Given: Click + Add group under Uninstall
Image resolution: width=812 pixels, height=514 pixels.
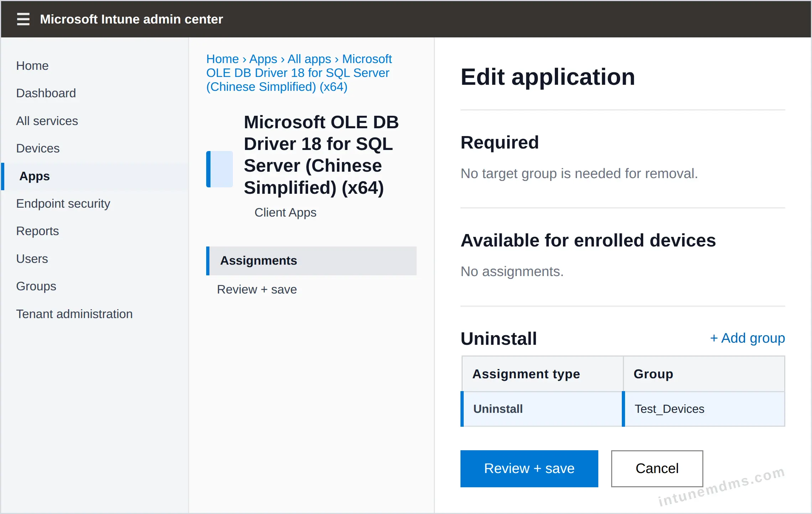Looking at the screenshot, I should (747, 338).
